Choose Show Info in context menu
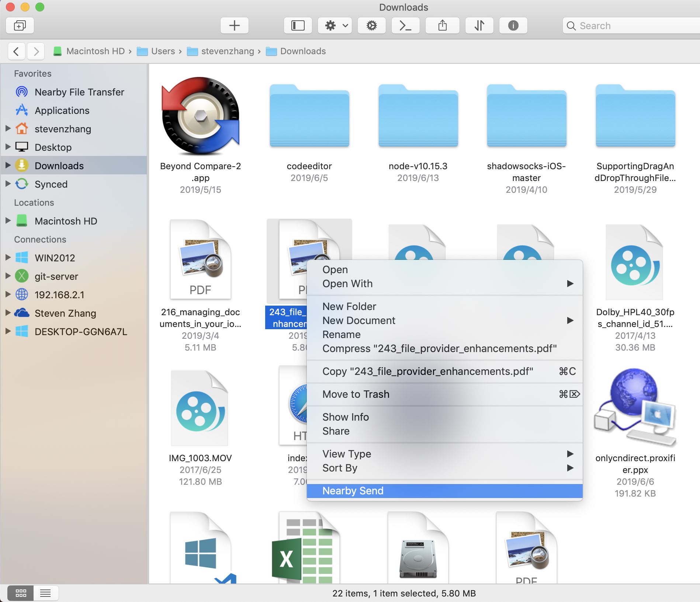700x602 pixels. (445, 417)
